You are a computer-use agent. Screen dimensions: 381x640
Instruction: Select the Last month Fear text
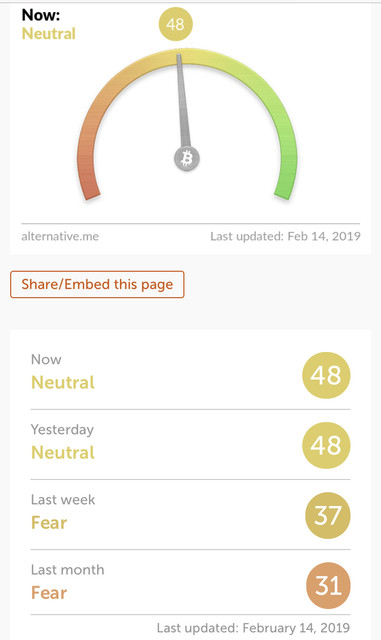click(49, 593)
